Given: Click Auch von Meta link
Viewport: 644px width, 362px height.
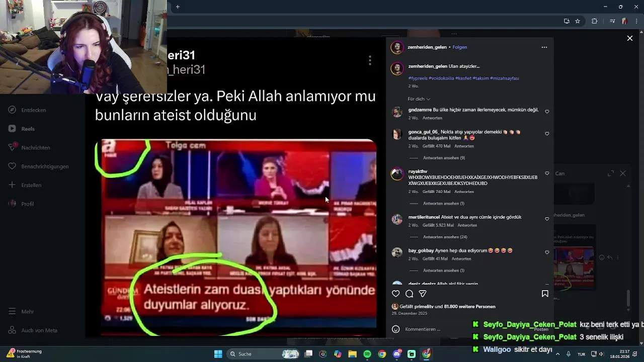Looking at the screenshot, I should coord(34,330).
